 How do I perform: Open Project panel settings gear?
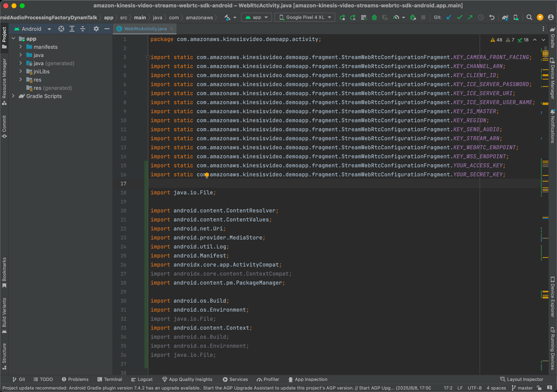(x=96, y=29)
